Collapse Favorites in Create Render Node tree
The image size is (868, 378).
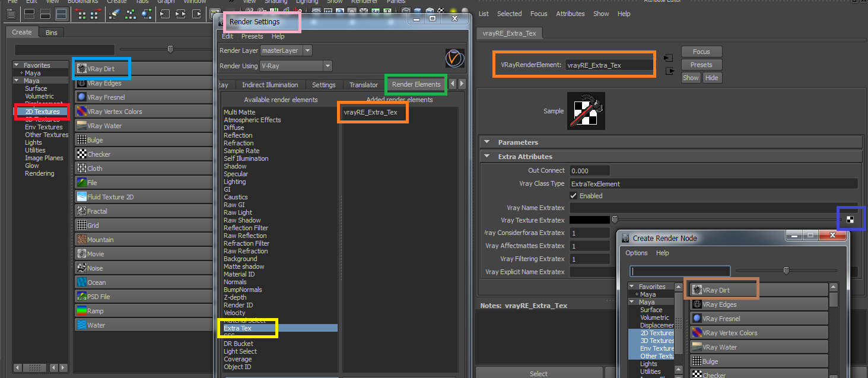click(633, 287)
